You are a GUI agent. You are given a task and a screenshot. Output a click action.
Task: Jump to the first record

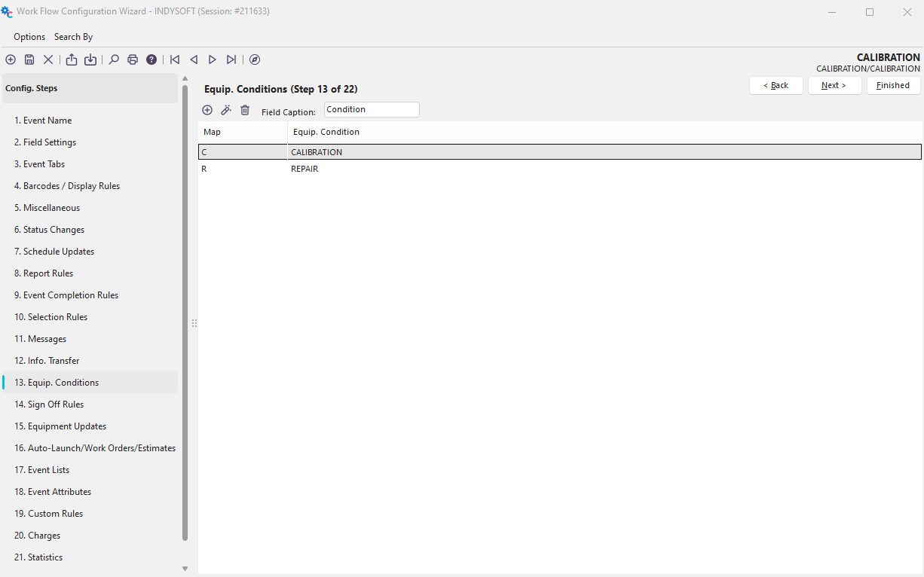(x=175, y=60)
